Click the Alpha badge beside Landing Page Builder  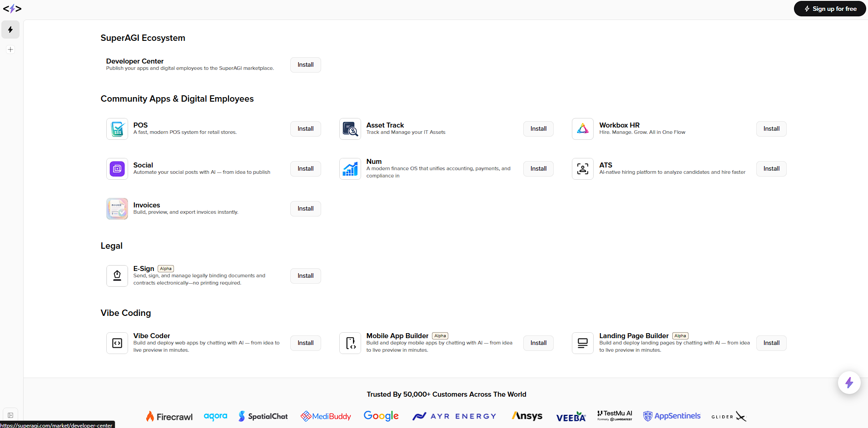[x=680, y=336]
